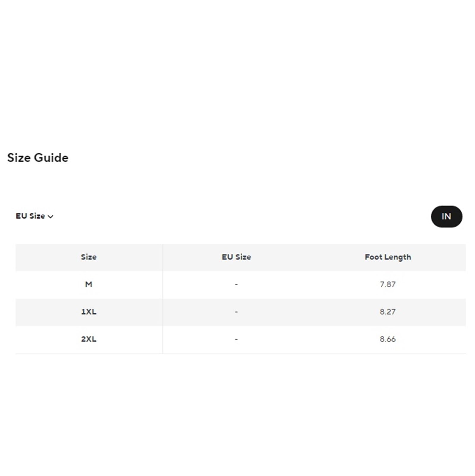The height and width of the screenshot is (476, 475).
Task: Click the chevron next to EU Size
Action: (51, 217)
